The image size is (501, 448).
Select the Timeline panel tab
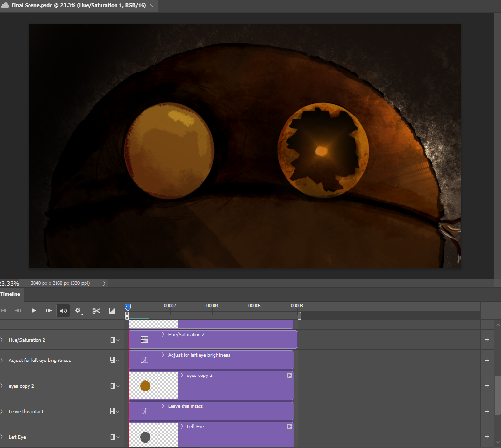10,294
